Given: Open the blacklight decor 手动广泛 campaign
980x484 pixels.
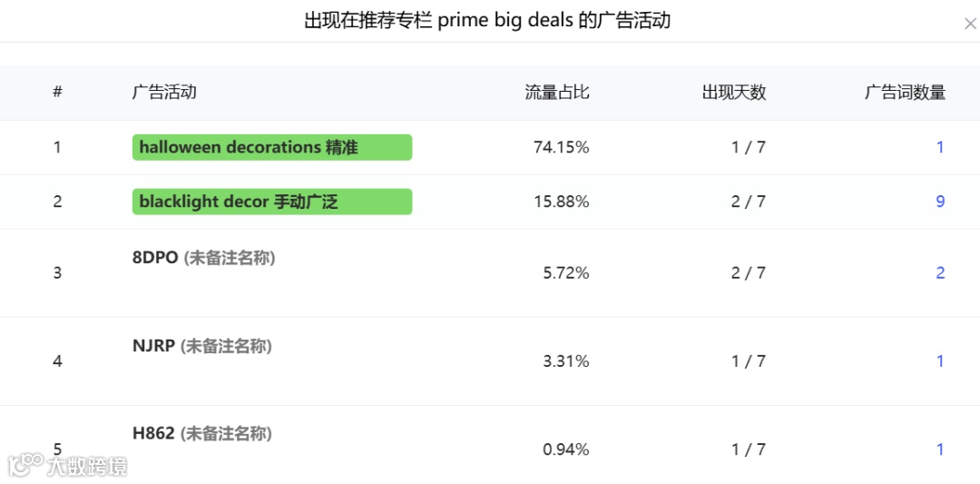Looking at the screenshot, I should click(x=271, y=202).
